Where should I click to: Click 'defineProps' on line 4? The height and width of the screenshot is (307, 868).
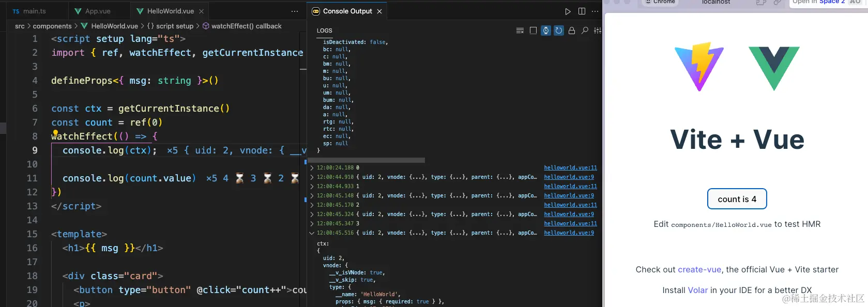click(82, 81)
